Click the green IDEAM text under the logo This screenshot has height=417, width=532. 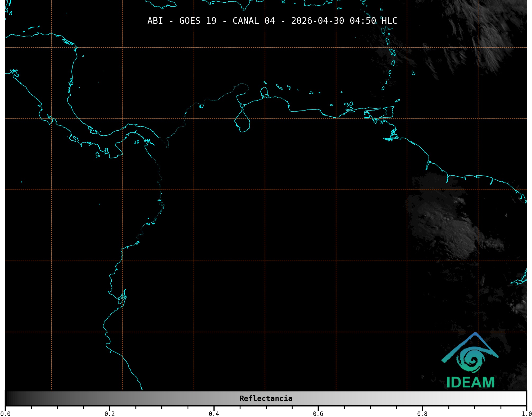(470, 382)
